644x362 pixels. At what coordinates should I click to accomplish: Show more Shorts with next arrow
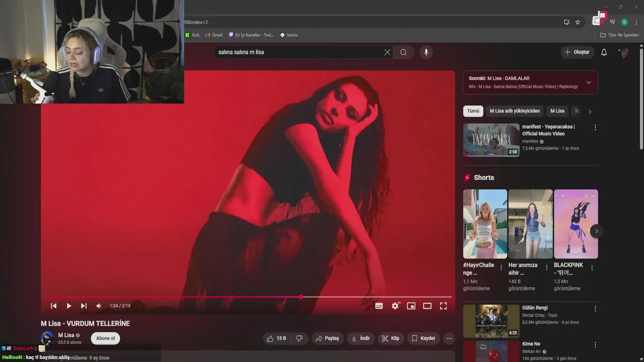[x=596, y=231]
